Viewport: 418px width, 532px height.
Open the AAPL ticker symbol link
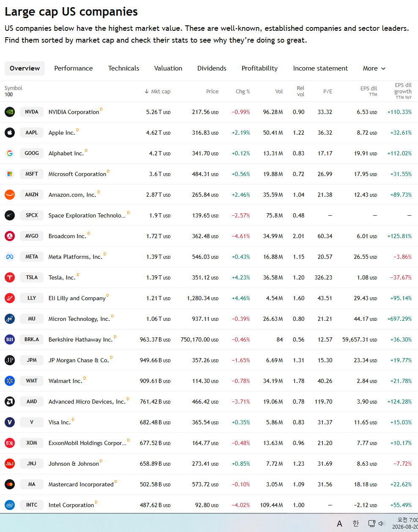[x=32, y=133]
